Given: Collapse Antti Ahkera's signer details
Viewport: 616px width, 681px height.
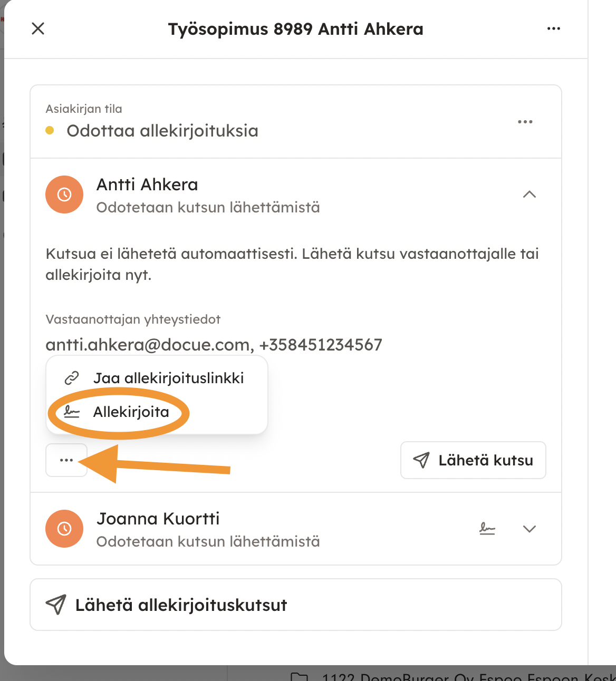Looking at the screenshot, I should tap(529, 194).
